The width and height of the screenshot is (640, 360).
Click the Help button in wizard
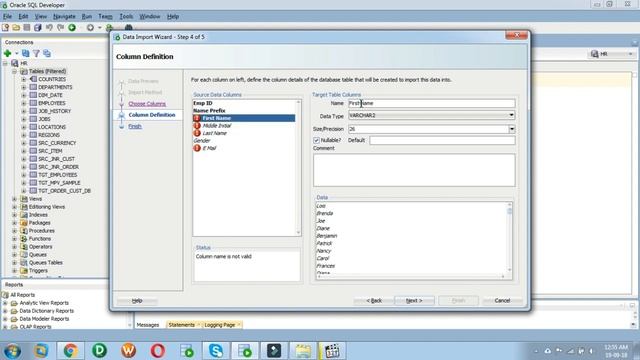click(137, 301)
